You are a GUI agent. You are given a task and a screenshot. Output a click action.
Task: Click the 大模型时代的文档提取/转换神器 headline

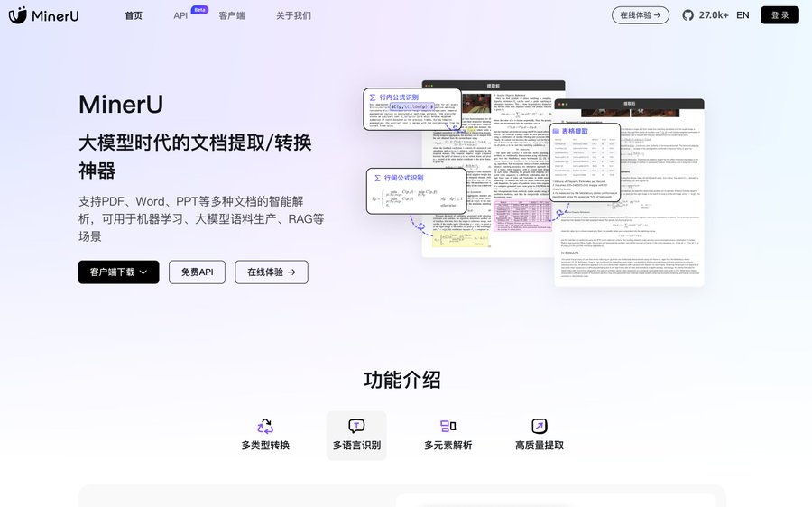[195, 156]
